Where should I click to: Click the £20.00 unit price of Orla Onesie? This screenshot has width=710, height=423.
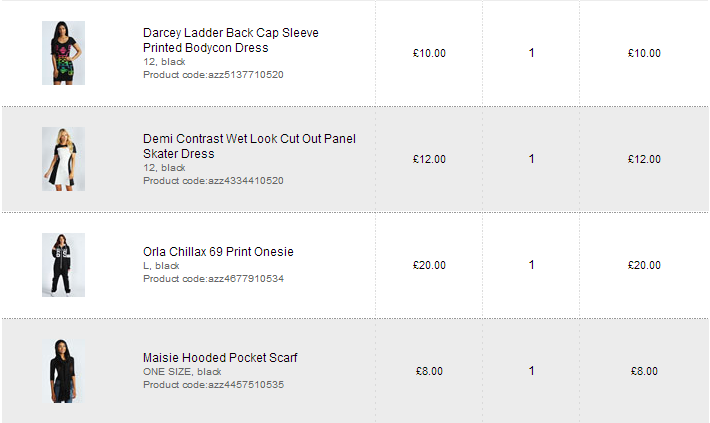pyautogui.click(x=429, y=265)
